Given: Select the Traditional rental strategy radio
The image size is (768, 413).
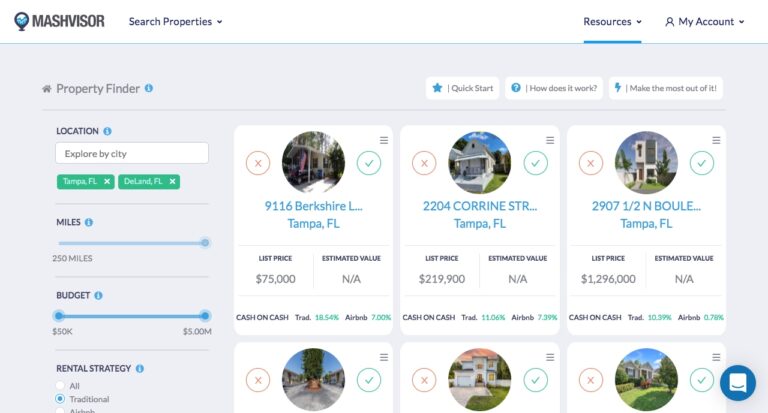Looking at the screenshot, I should point(61,399).
